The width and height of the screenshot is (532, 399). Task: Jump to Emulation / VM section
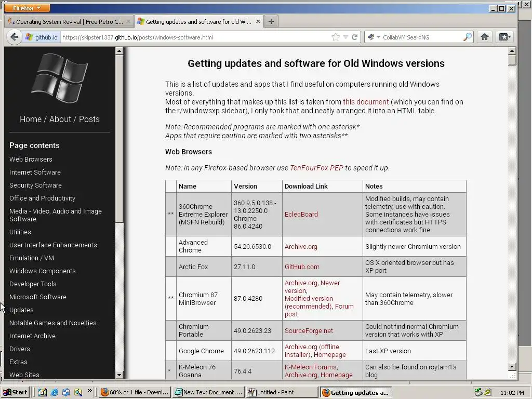32,258
